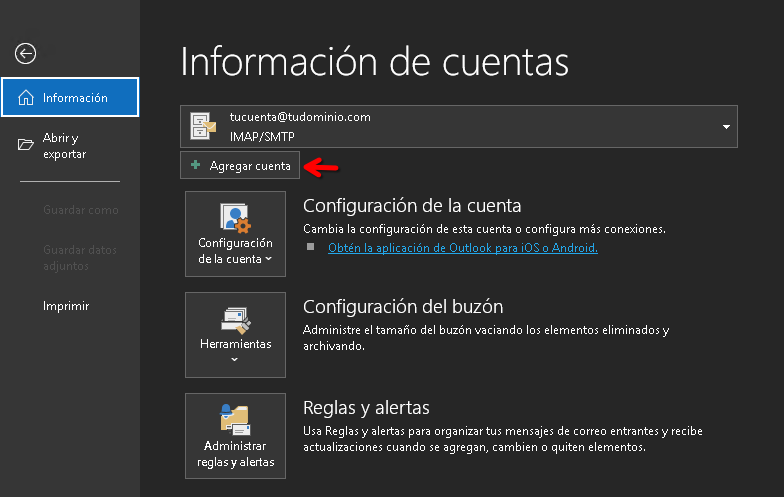Expand the account selector dropdown arrow
The height and width of the screenshot is (497, 784).
(725, 127)
